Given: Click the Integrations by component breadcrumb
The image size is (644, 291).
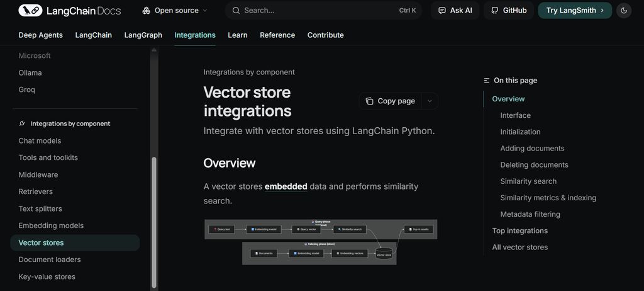Looking at the screenshot, I should (249, 72).
